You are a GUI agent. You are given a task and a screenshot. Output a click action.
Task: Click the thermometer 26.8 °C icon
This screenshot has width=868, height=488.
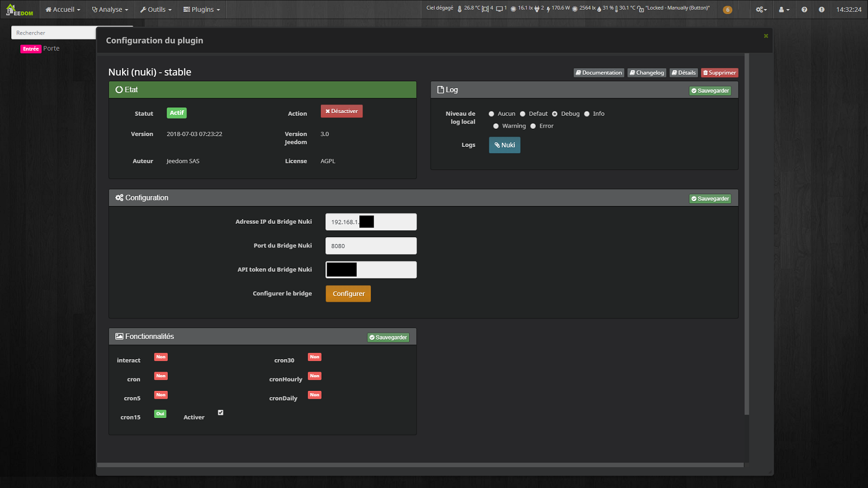pos(459,8)
